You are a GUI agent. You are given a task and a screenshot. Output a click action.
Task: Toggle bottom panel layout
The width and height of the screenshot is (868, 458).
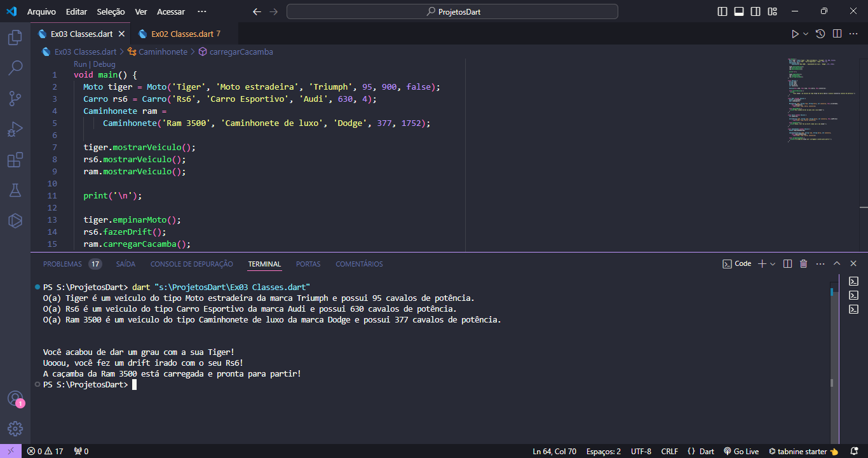739,11
